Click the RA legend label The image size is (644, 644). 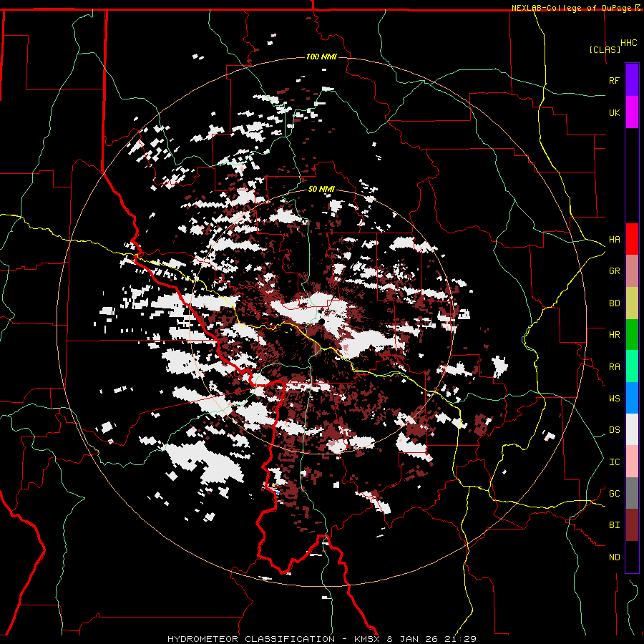[x=614, y=367]
